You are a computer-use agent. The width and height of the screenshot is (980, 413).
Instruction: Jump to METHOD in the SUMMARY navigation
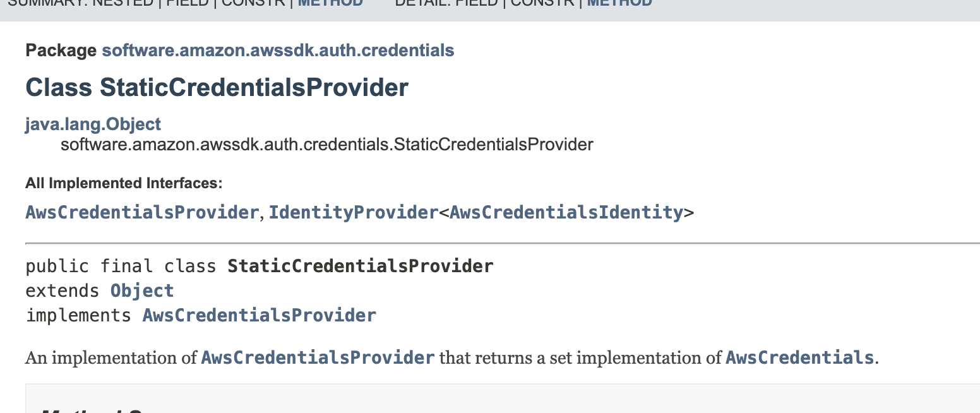pos(330,3)
